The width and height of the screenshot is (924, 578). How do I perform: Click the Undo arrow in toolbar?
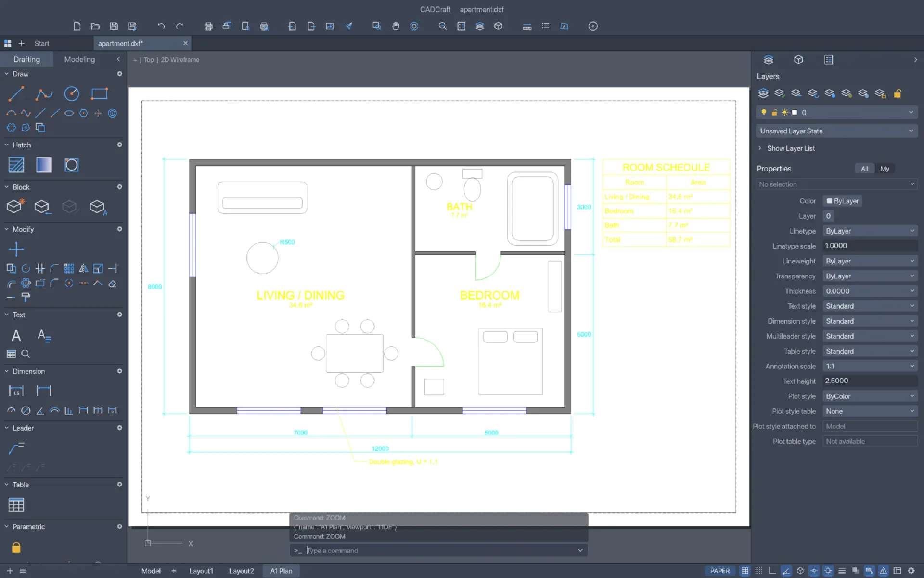click(161, 26)
